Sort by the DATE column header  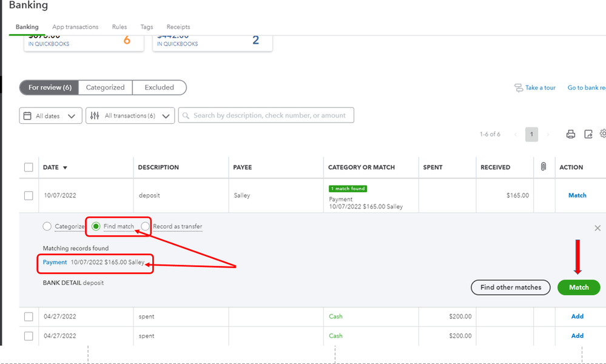point(55,167)
